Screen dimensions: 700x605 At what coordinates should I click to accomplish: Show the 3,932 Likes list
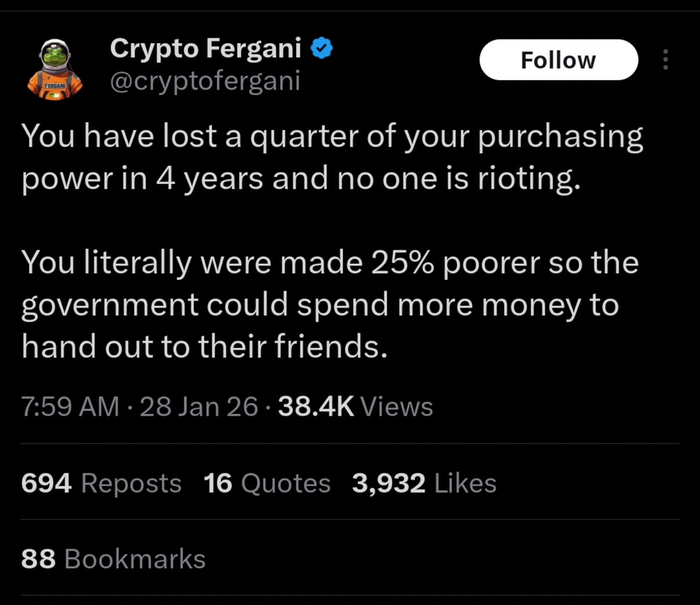point(424,483)
